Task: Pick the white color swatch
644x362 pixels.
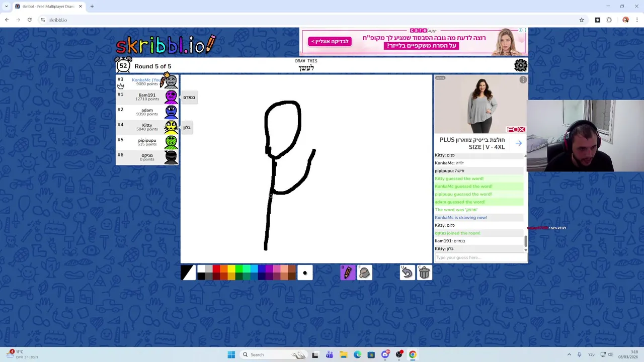Action: coord(201,268)
